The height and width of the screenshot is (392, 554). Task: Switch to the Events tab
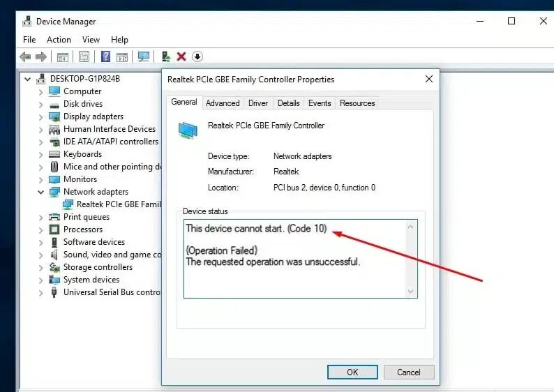coord(320,103)
